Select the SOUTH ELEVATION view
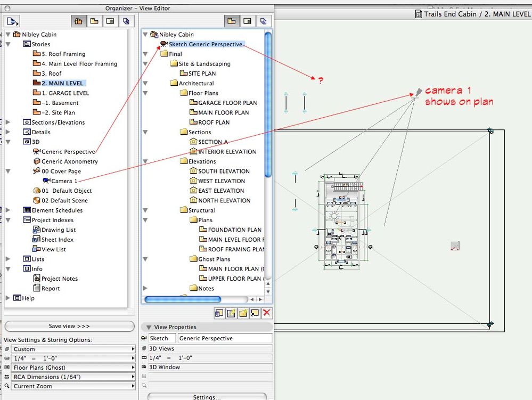Image resolution: width=532 pixels, height=400 pixels. [x=224, y=172]
